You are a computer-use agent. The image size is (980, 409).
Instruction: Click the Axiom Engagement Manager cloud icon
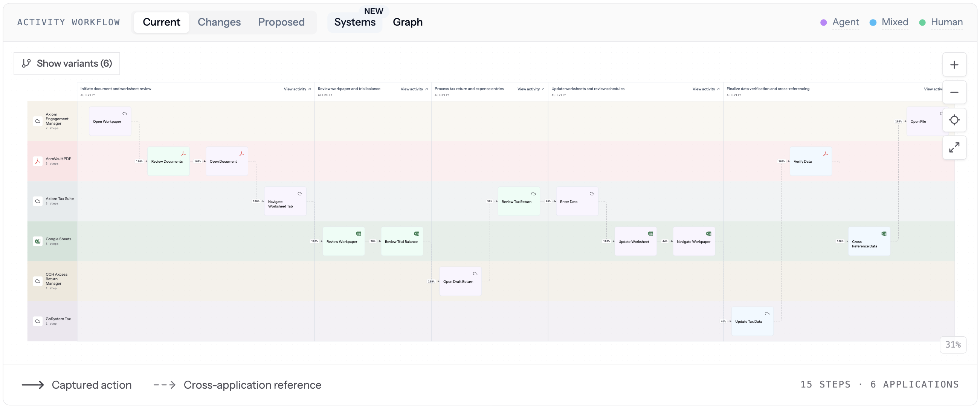[x=38, y=121]
